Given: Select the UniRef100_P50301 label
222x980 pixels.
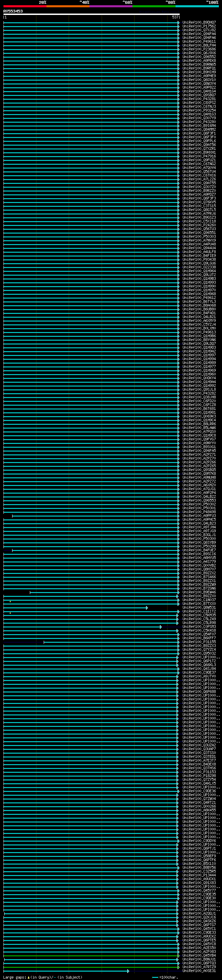Looking at the screenshot, I should coord(199,508).
